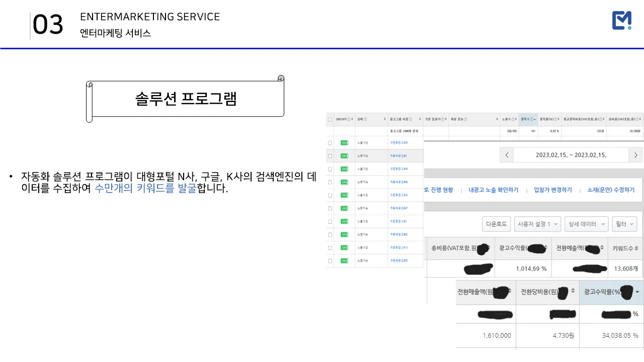Click the 34,038.05 % value
Image resolution: width=644 pixels, height=362 pixels.
pos(620,335)
